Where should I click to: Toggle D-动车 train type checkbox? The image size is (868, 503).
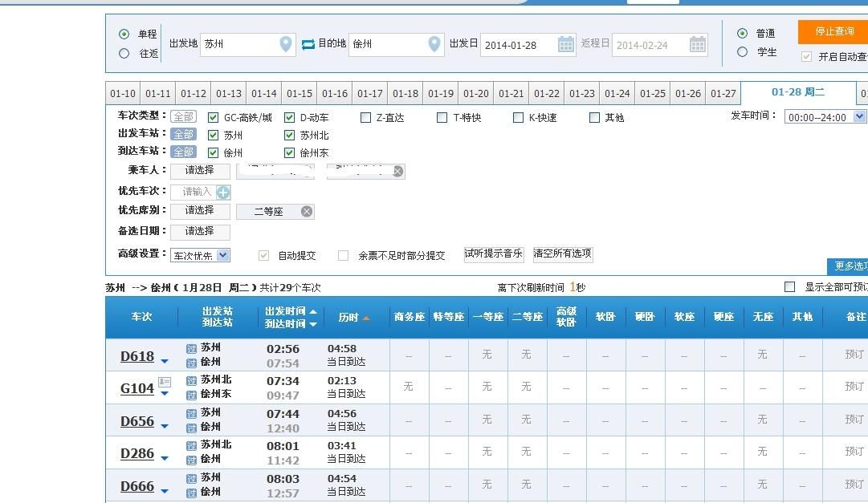[289, 117]
